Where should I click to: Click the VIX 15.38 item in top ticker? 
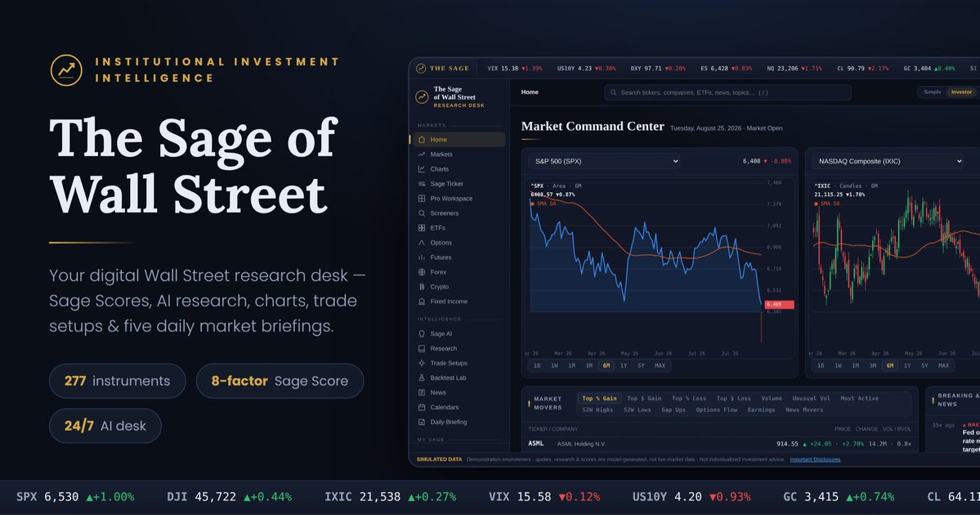tap(514, 68)
